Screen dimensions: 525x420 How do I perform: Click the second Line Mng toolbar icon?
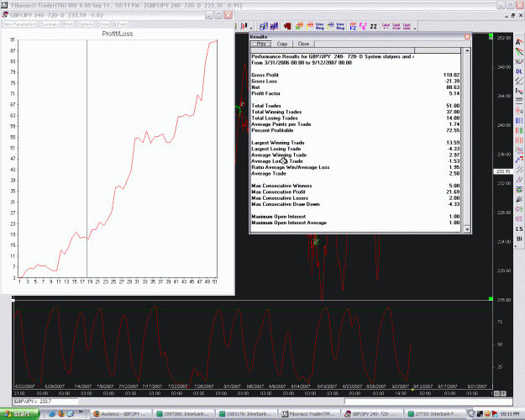[340, 26]
